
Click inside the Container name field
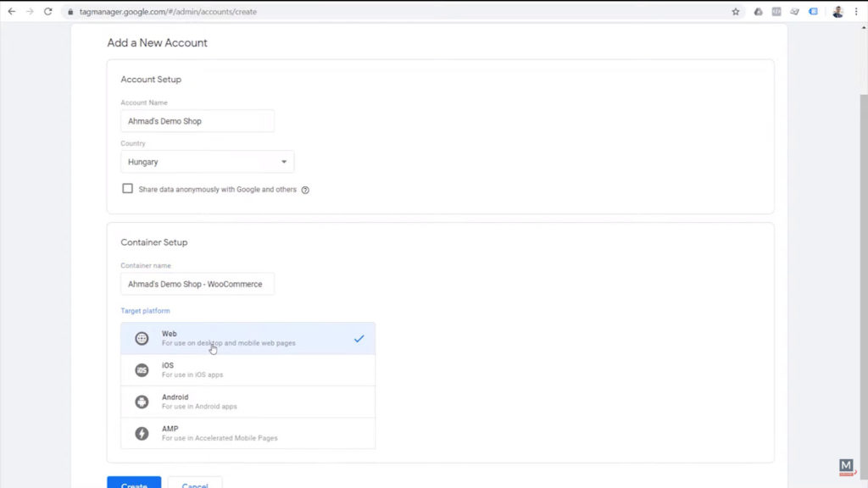click(x=197, y=283)
